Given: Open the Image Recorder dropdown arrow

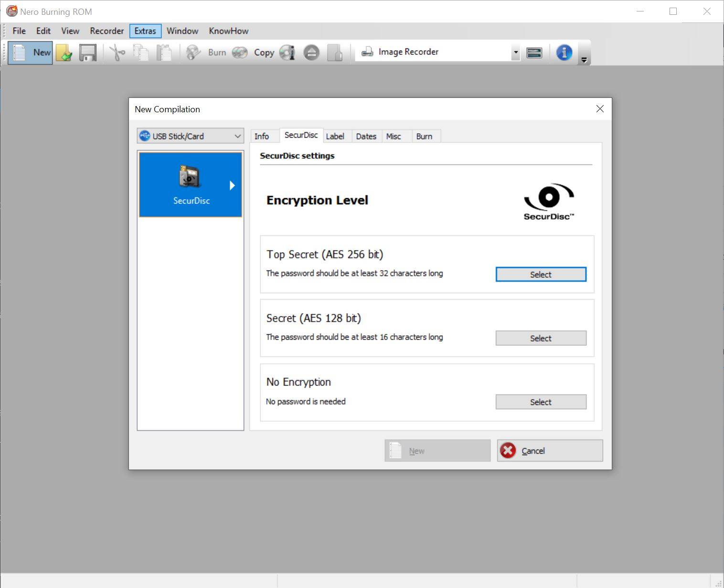Looking at the screenshot, I should click(515, 53).
